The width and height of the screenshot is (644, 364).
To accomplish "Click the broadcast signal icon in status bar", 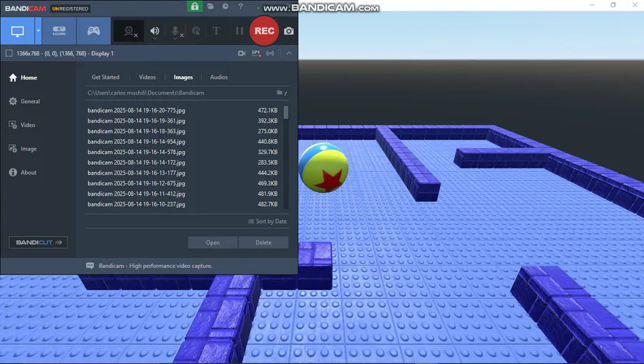I will pos(270,53).
